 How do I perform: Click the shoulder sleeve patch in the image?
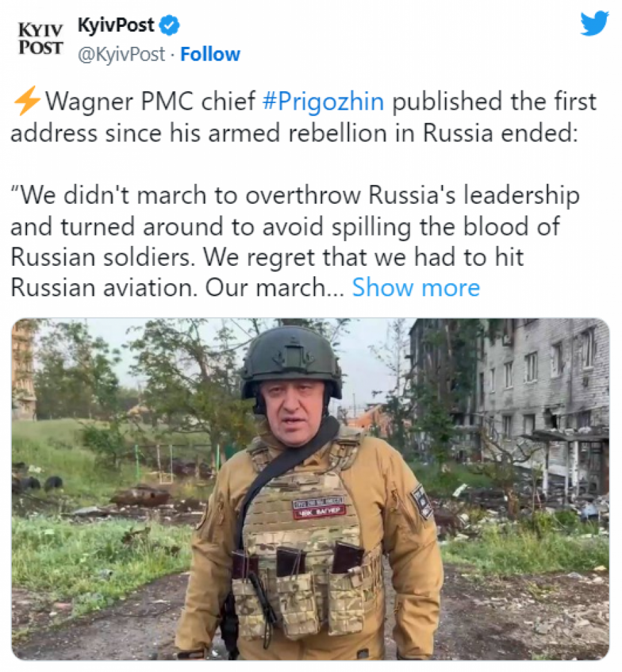click(421, 501)
